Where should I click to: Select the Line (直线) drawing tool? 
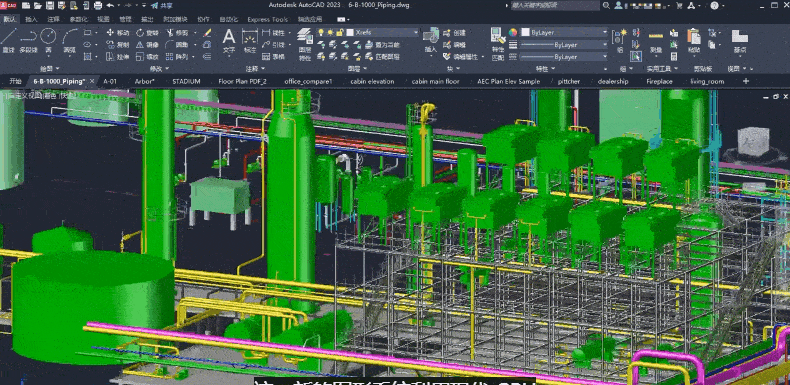click(9, 40)
